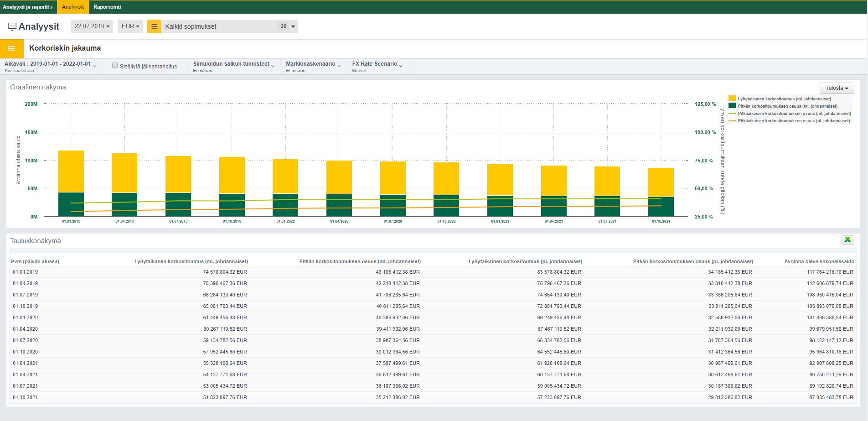Open the 22.07.2019 date dropdown
Screen dimensions: 868x421
(x=92, y=26)
